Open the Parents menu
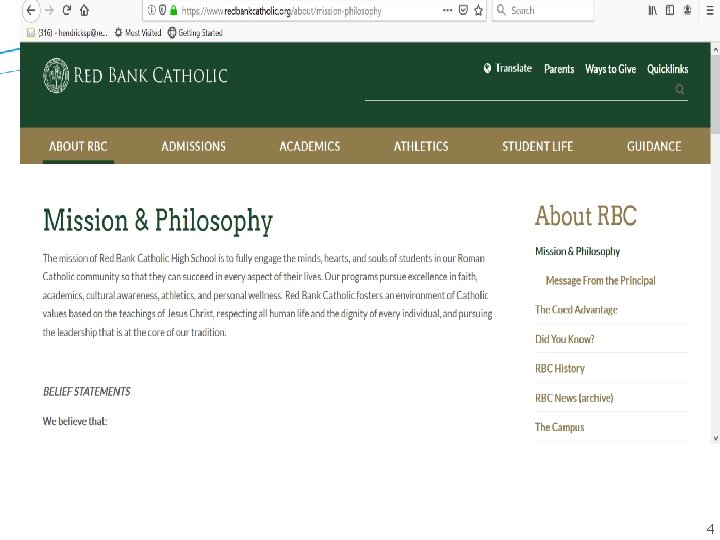Image resolution: width=720 pixels, height=540 pixels. 559,69
